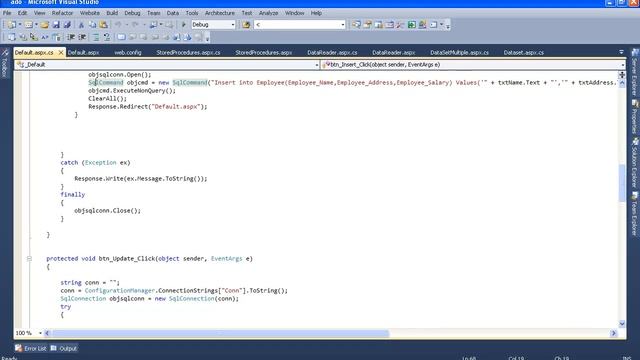Click the Output window icon at bottom

[x=54, y=348]
